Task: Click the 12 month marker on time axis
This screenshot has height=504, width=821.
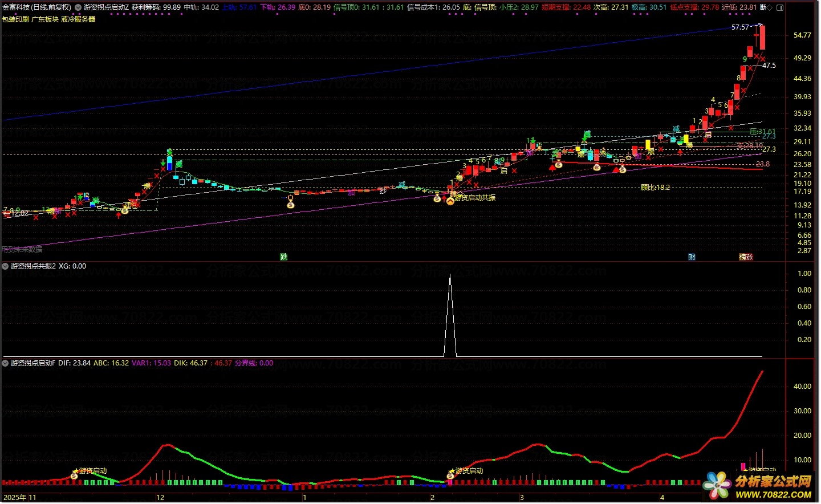Action: pyautogui.click(x=160, y=498)
